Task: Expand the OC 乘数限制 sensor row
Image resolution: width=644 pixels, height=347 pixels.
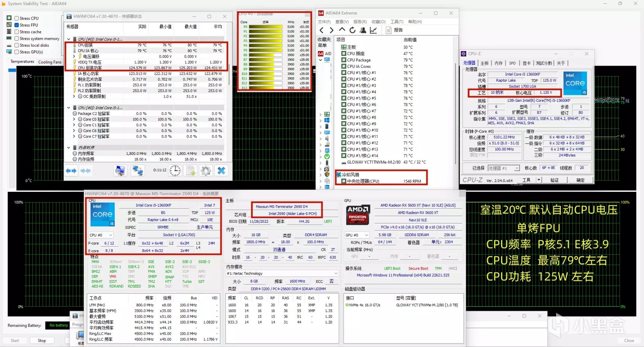Action: click(74, 96)
